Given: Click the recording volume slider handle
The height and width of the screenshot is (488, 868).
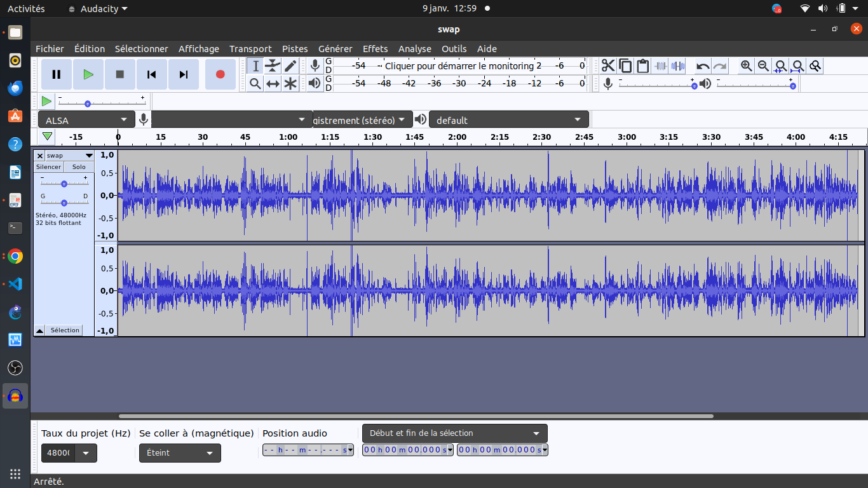Looking at the screenshot, I should coord(695,86).
